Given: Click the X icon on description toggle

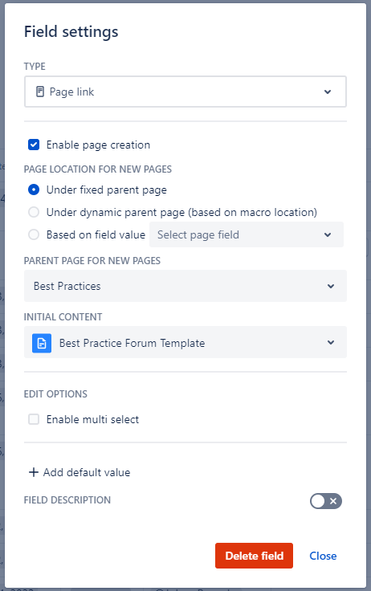Looking at the screenshot, I should coord(333,501).
